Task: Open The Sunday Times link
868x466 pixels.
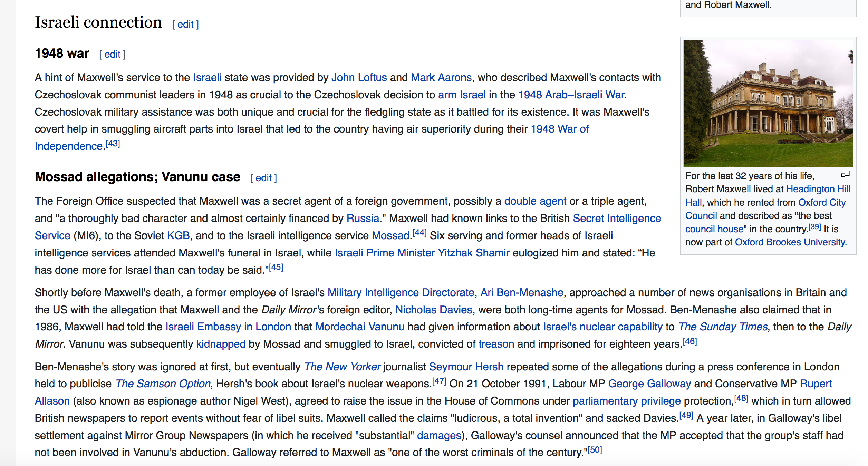Action: (x=723, y=327)
